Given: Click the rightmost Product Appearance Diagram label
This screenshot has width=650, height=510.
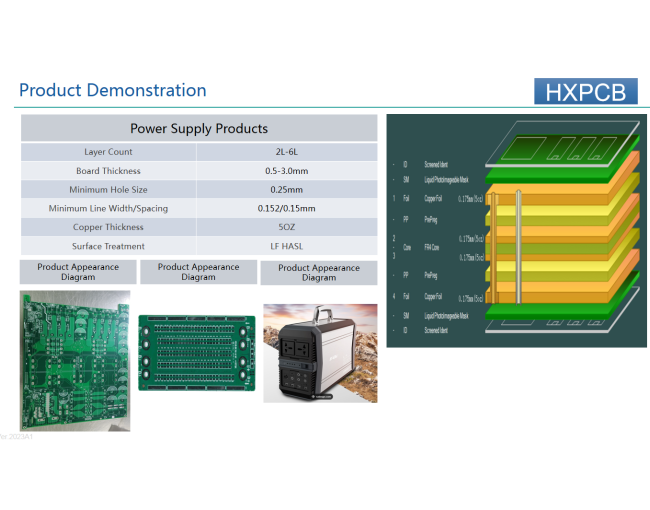Looking at the screenshot, I should [318, 273].
